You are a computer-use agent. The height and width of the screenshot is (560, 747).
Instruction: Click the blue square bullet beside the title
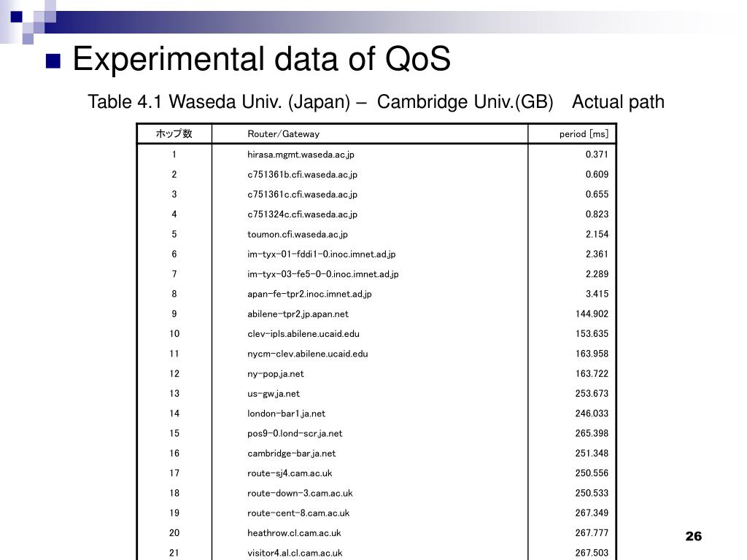pos(53,61)
